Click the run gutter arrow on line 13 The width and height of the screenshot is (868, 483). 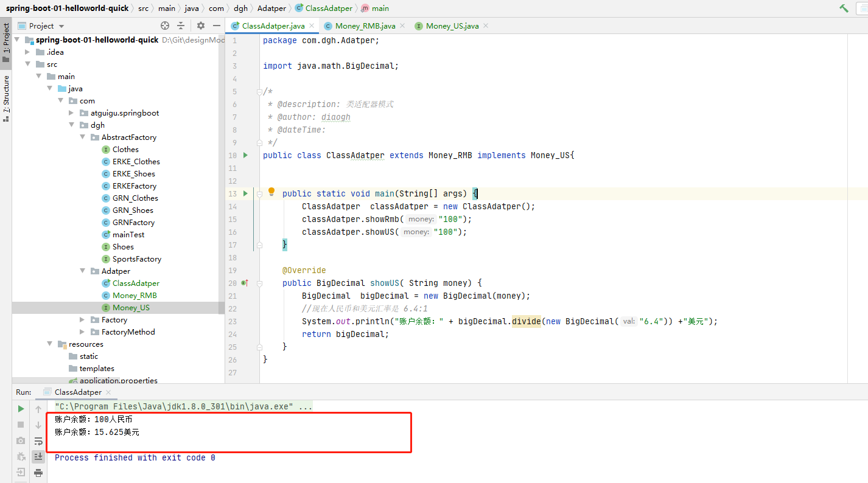246,193
